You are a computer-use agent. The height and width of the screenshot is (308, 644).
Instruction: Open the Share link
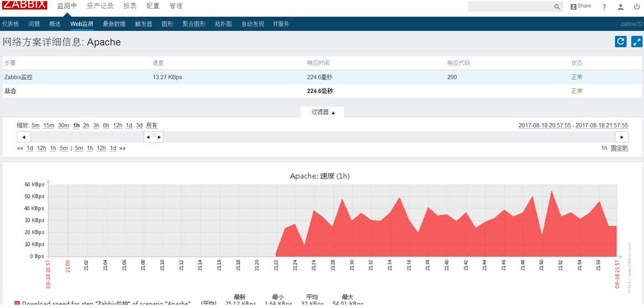pos(581,6)
